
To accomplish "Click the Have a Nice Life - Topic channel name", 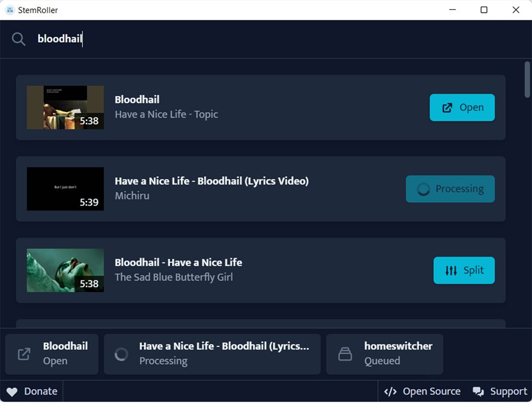I will 166,114.
